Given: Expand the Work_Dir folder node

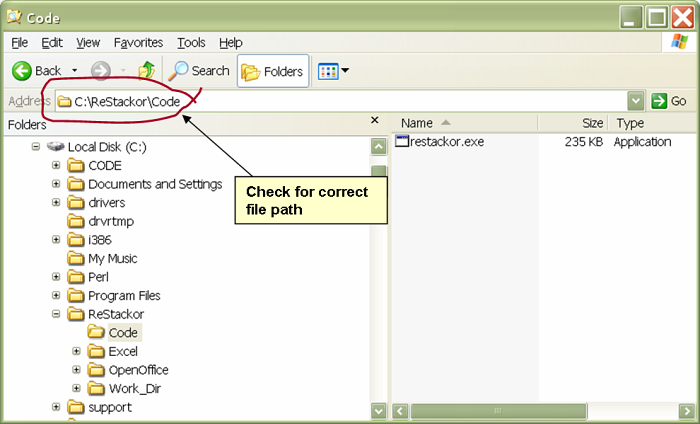Looking at the screenshot, I should 76,388.
